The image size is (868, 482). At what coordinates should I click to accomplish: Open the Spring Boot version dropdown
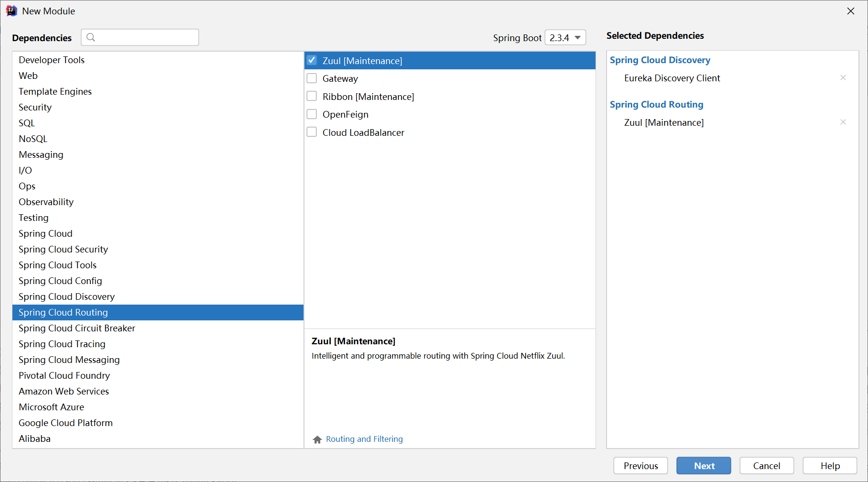point(565,37)
